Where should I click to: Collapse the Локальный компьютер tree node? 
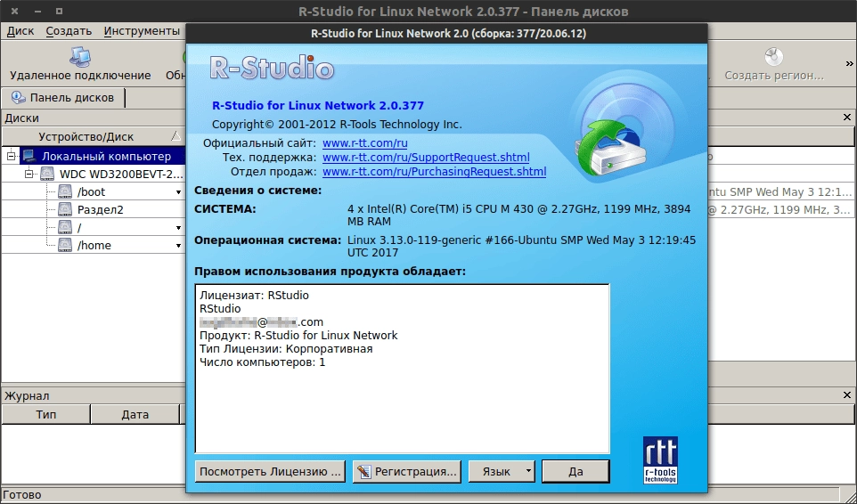[x=11, y=157]
